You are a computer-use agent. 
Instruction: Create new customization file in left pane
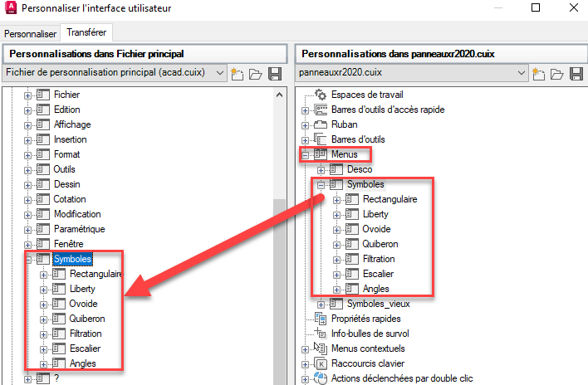click(237, 74)
